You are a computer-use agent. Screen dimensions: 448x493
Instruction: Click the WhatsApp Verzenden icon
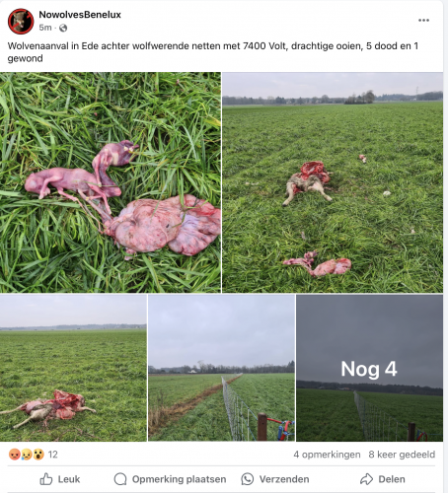click(248, 479)
